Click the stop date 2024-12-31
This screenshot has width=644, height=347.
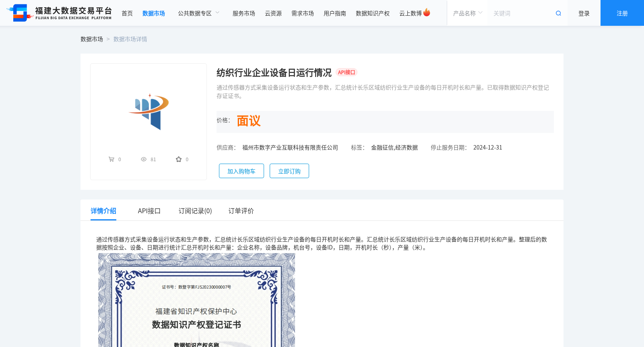[x=488, y=148]
